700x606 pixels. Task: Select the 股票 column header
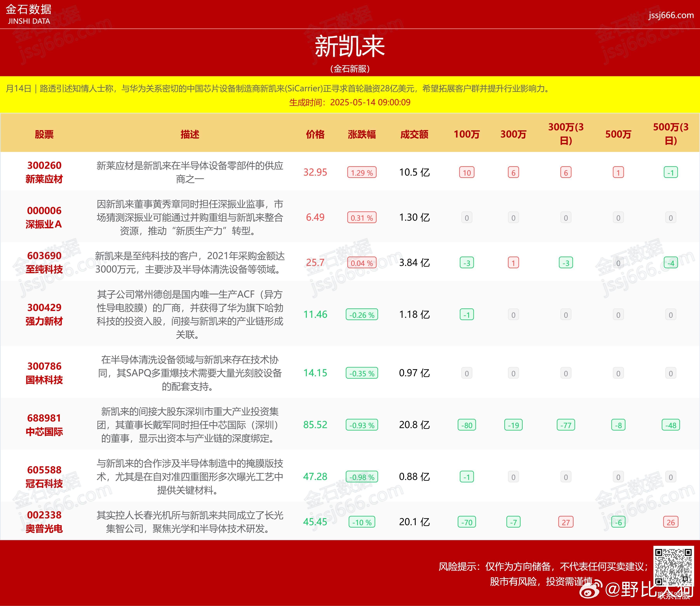click(44, 134)
